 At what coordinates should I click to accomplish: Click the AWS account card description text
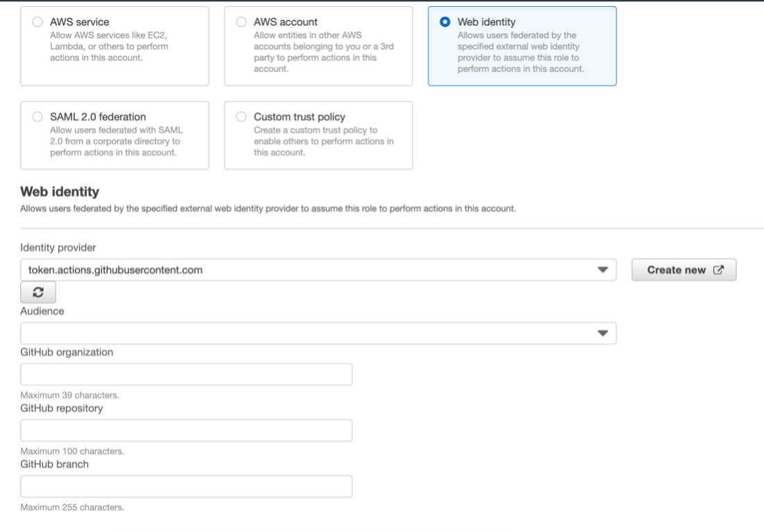[324, 52]
